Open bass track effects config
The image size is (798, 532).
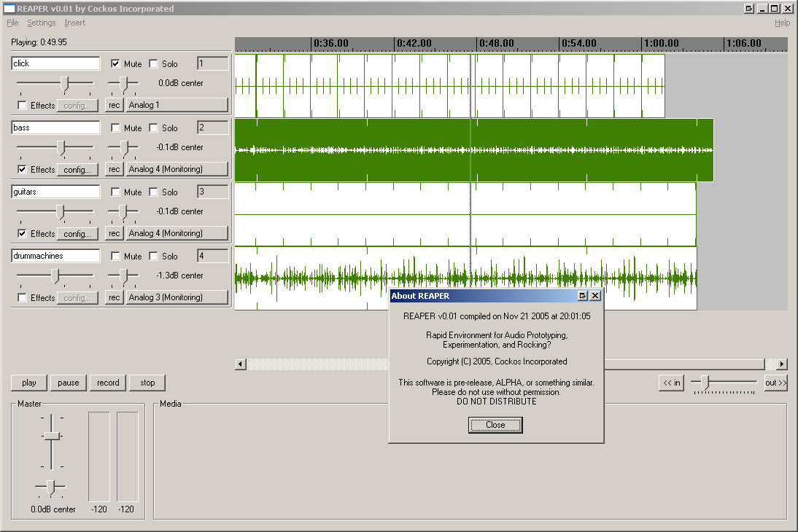[77, 169]
